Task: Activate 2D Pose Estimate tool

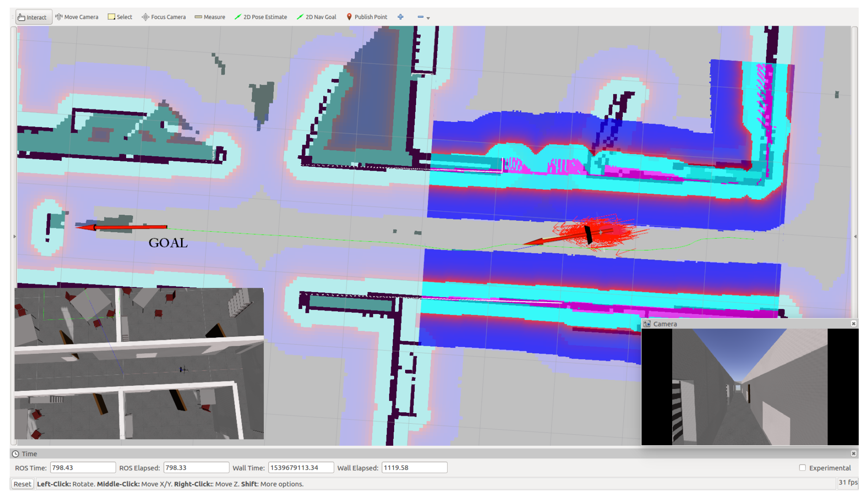Action: pyautogui.click(x=261, y=17)
